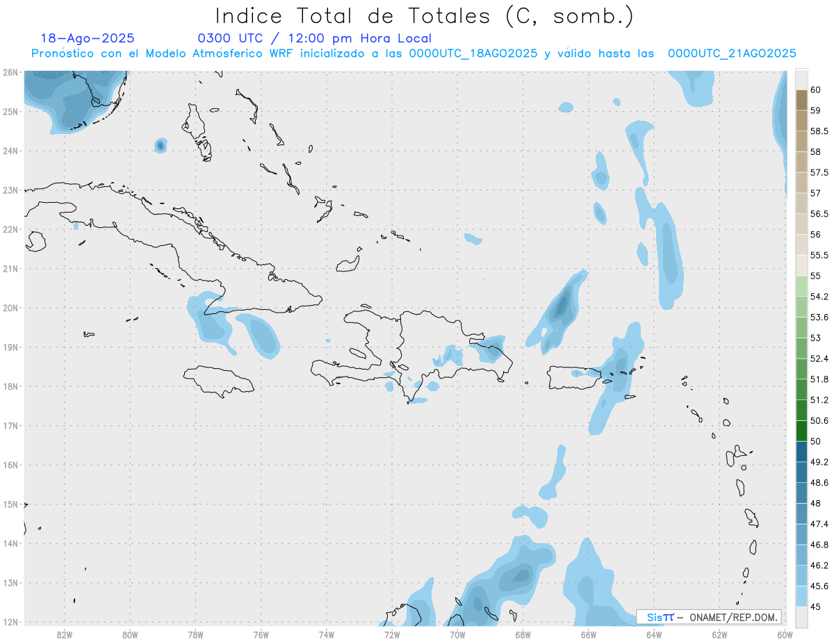Click the latitude label "13N"
The image size is (834, 644).
pyautogui.click(x=10, y=583)
